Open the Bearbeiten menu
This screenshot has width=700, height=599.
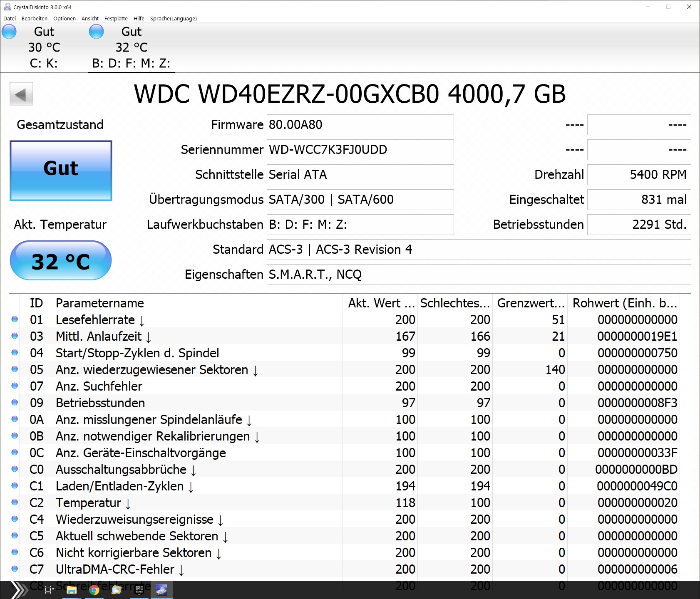click(35, 19)
